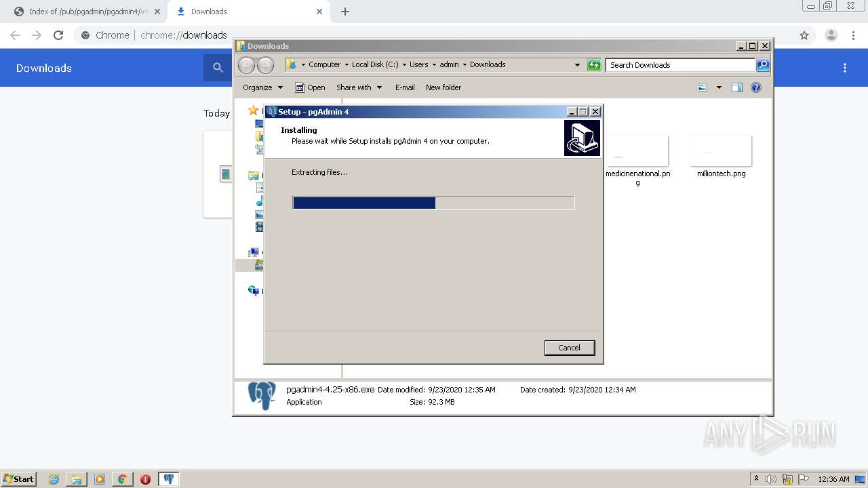Click the Users breadcrumb segment
The width and height of the screenshot is (868, 488).
point(418,64)
